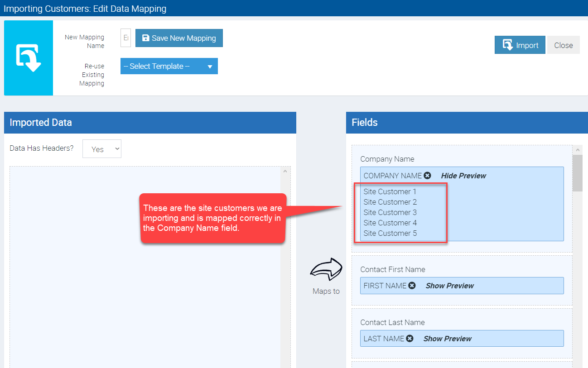Remove the FIRST NAME mapping

coord(412,286)
